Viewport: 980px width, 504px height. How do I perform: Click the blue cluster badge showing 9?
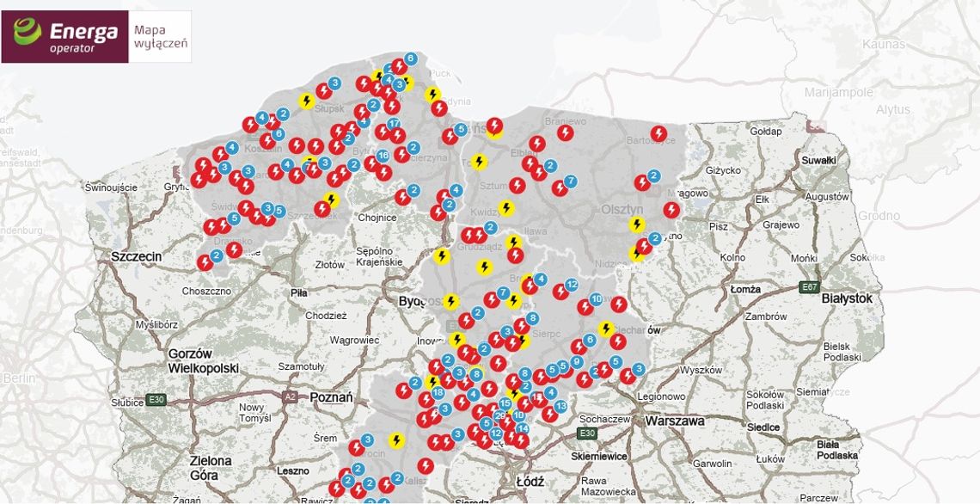(576, 362)
